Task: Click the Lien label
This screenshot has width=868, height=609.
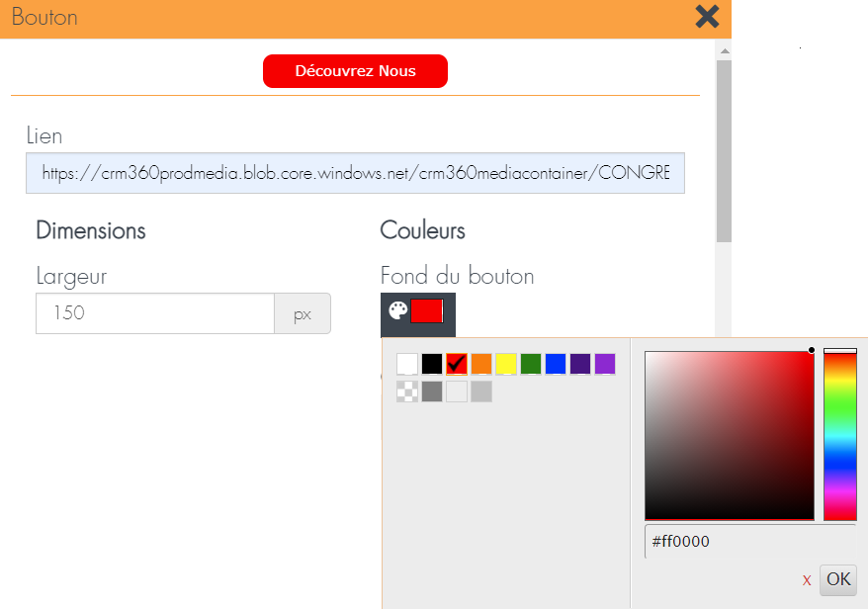Action: pyautogui.click(x=44, y=135)
